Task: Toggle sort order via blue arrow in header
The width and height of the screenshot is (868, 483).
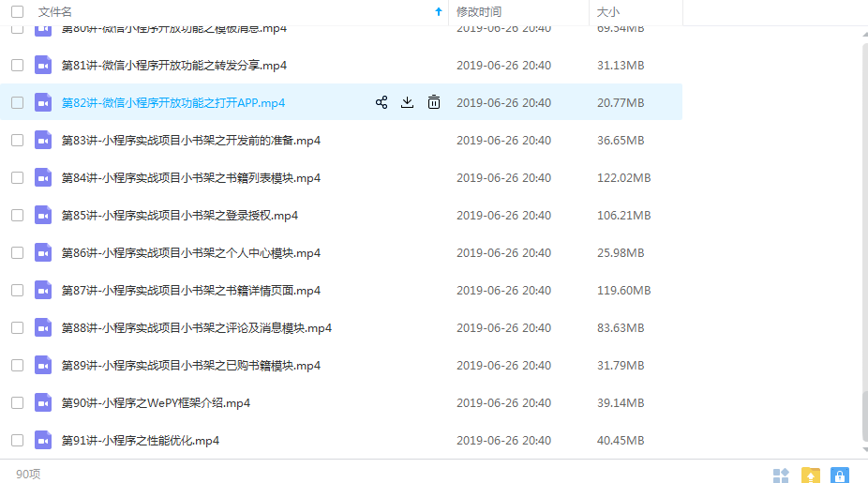Action: (439, 12)
